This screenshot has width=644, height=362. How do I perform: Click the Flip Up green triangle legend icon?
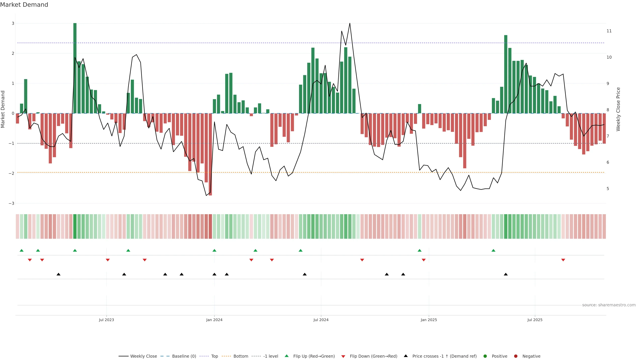click(x=287, y=356)
